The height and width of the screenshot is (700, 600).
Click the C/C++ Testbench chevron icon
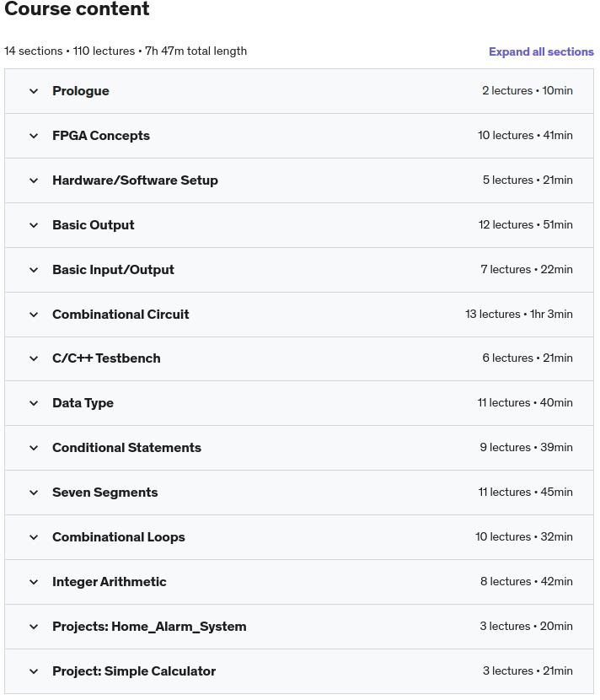(34, 358)
